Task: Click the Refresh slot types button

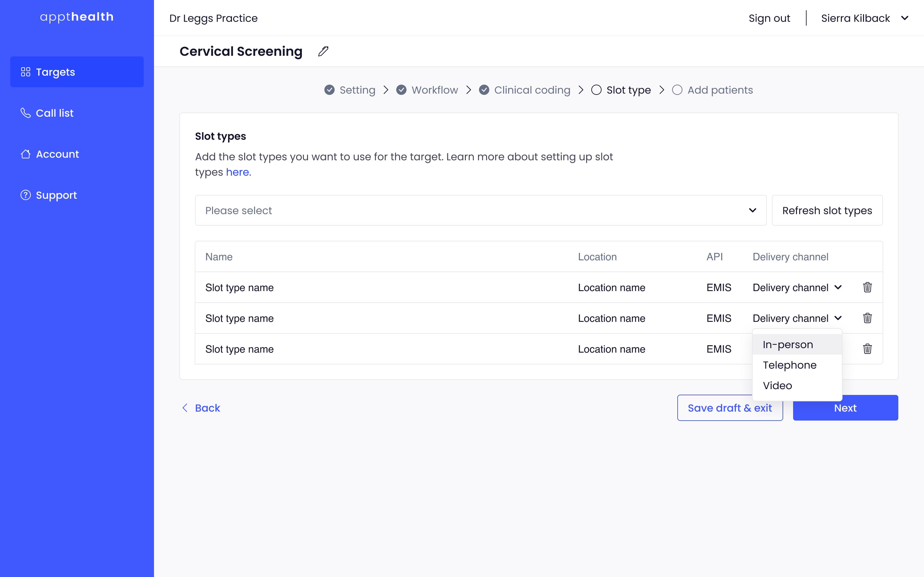Action: (827, 210)
